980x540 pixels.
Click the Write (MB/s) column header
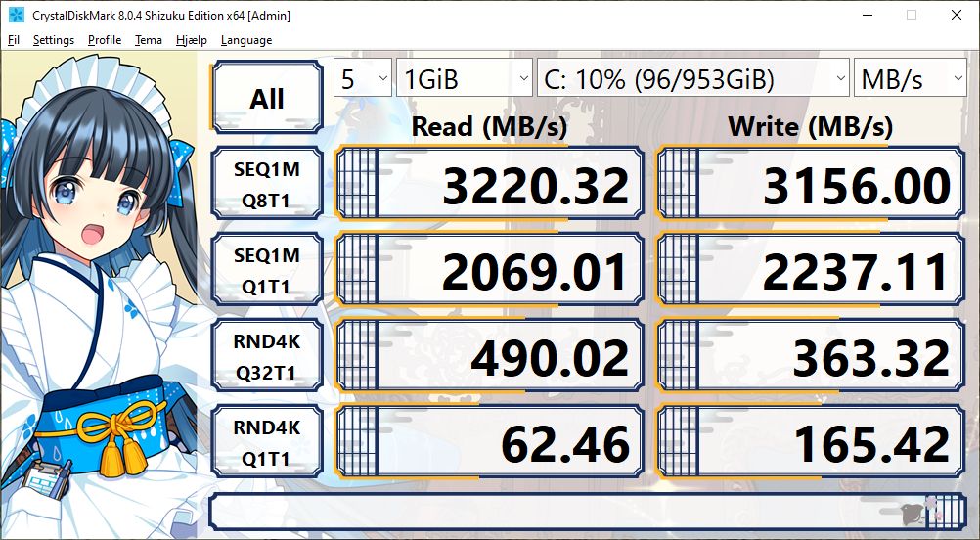tap(811, 127)
